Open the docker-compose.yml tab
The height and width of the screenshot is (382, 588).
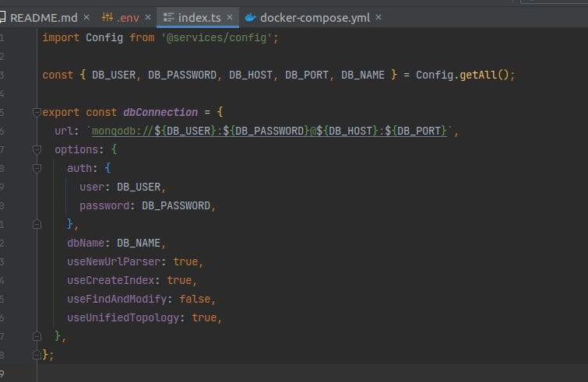(315, 18)
